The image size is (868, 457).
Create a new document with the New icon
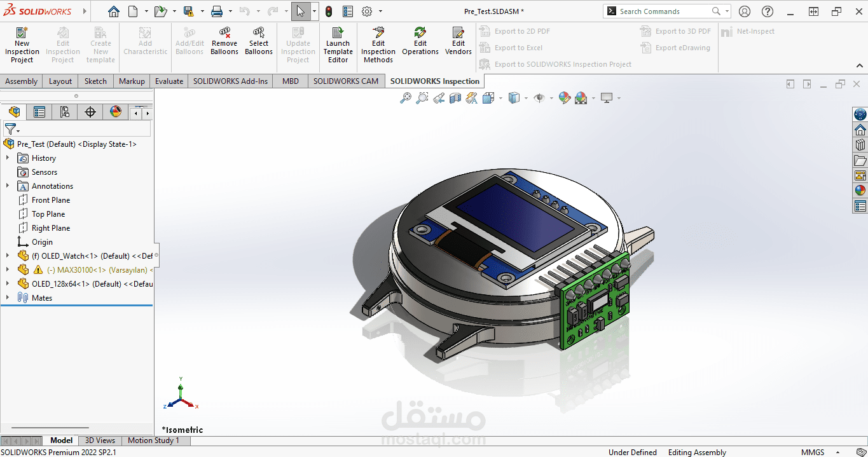coord(133,11)
